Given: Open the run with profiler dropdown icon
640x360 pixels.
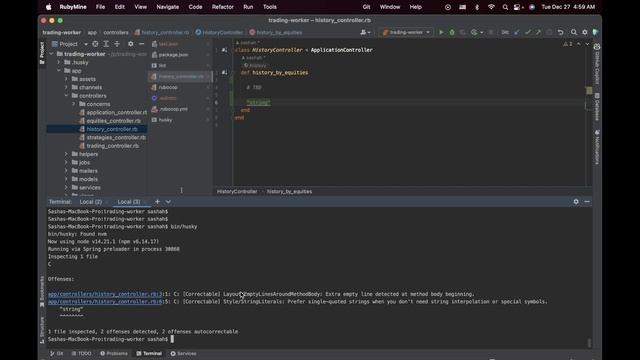Looking at the screenshot, I should [476, 32].
